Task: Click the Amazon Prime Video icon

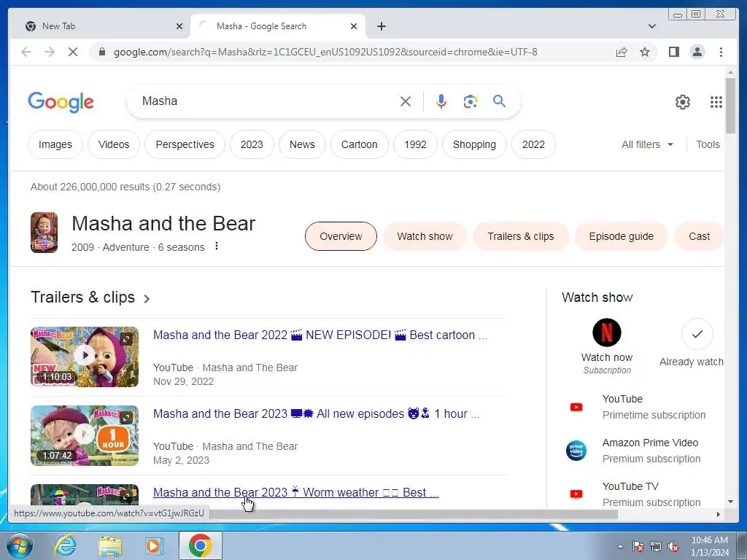Action: tap(576, 451)
